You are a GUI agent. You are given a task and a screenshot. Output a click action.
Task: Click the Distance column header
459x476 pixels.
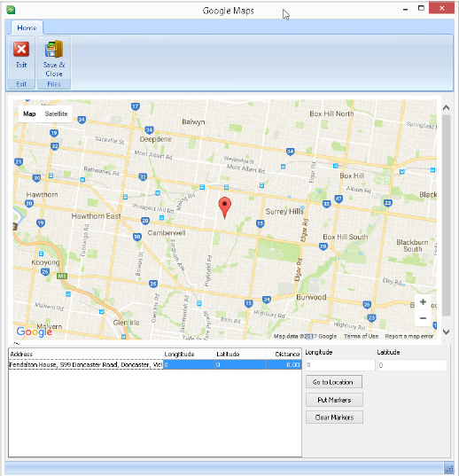[284, 354]
